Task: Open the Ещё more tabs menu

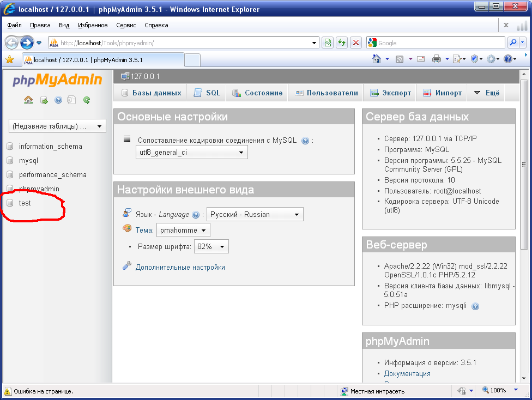Action: coord(486,93)
